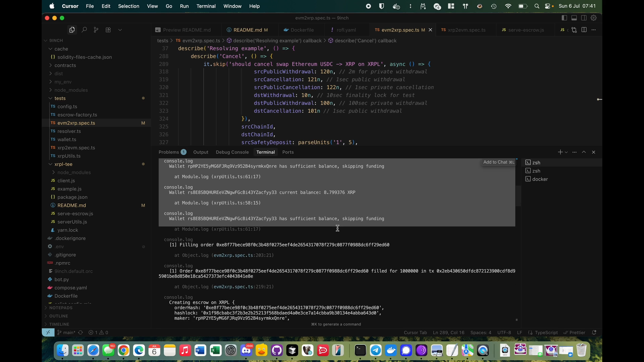Screen dimensions: 644x362
Task: Open the Extensions view icon
Action: tap(108, 30)
